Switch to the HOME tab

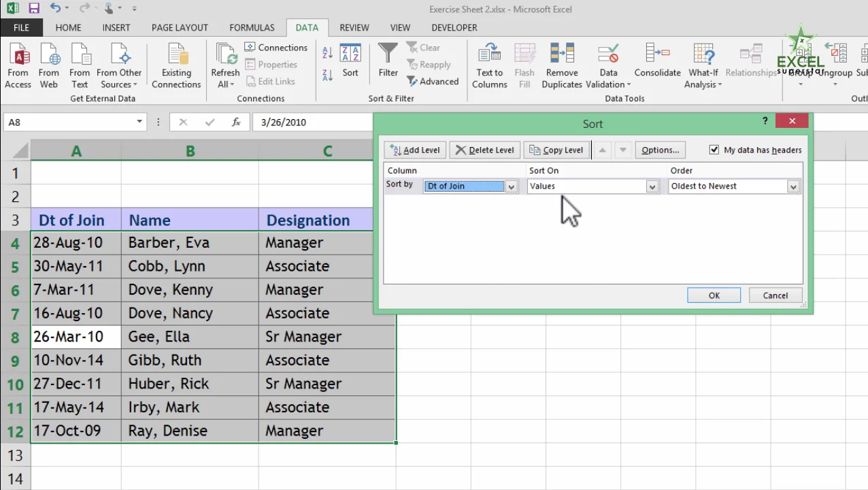(x=68, y=28)
